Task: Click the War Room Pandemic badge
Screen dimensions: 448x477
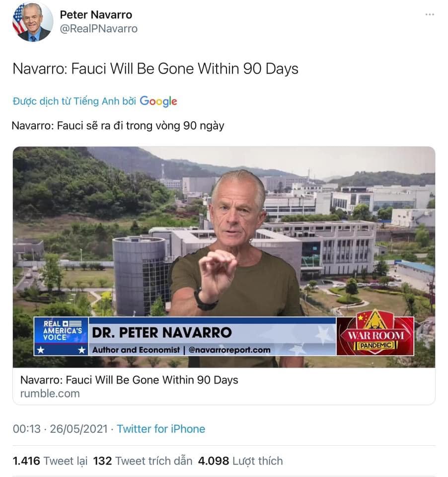Action: pos(375,335)
